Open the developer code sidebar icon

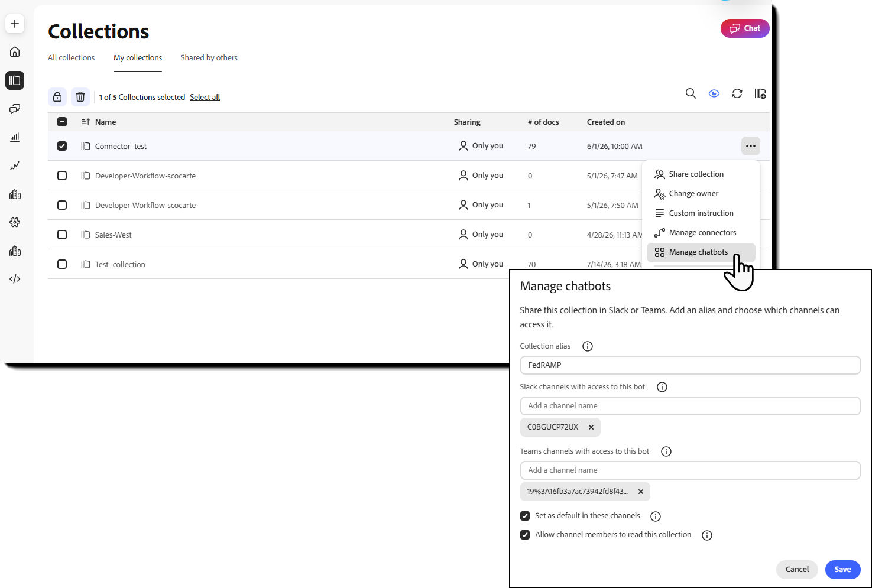(x=15, y=279)
